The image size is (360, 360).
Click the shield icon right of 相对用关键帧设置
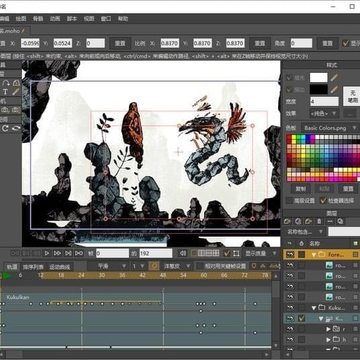(x=254, y=266)
